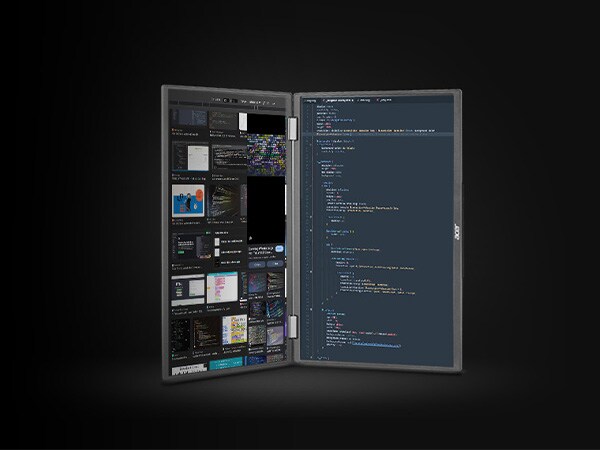Collapse the first fold arrow in editor gutter

tap(310, 145)
